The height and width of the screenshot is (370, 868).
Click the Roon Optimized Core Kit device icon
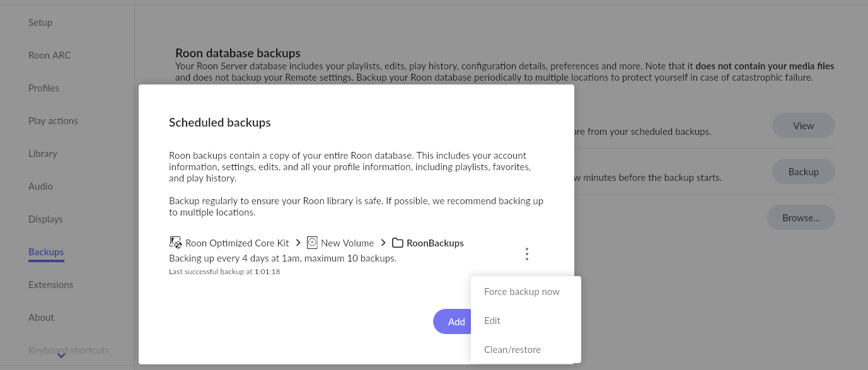(x=175, y=243)
